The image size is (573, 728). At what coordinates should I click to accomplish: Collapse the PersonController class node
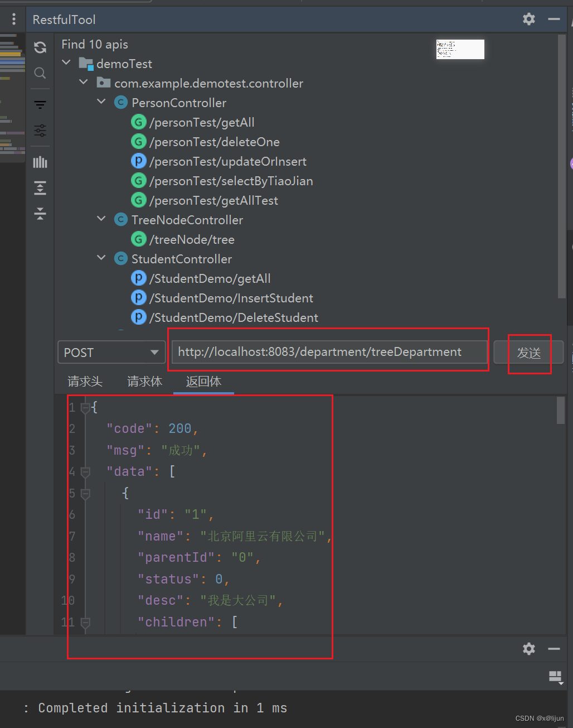coord(101,102)
